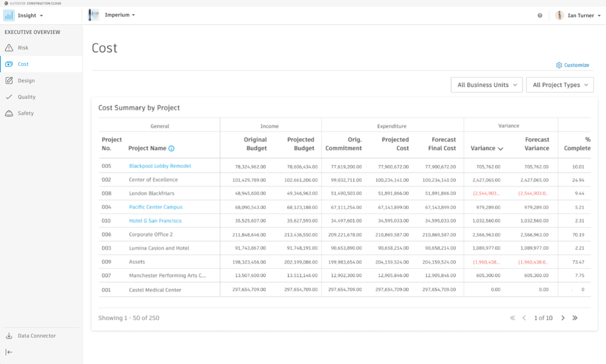The width and height of the screenshot is (606, 364).
Task: Click the Project Name info icon
Action: (x=171, y=148)
